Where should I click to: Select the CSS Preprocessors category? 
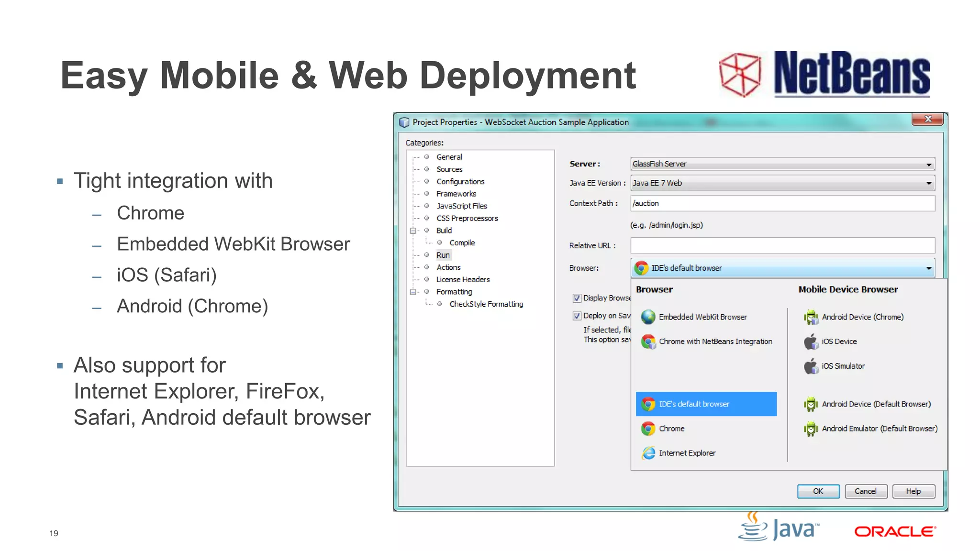(467, 218)
